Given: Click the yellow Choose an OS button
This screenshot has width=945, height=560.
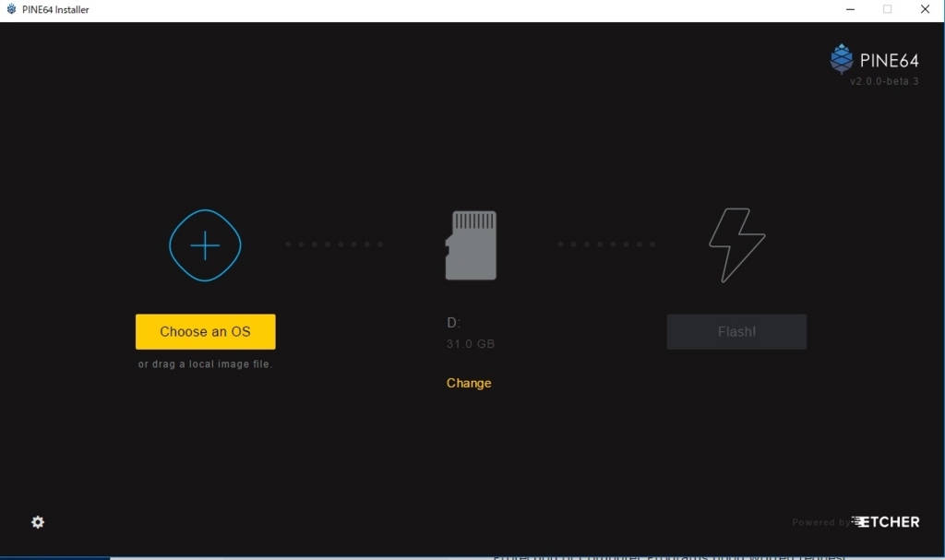Looking at the screenshot, I should (x=206, y=331).
